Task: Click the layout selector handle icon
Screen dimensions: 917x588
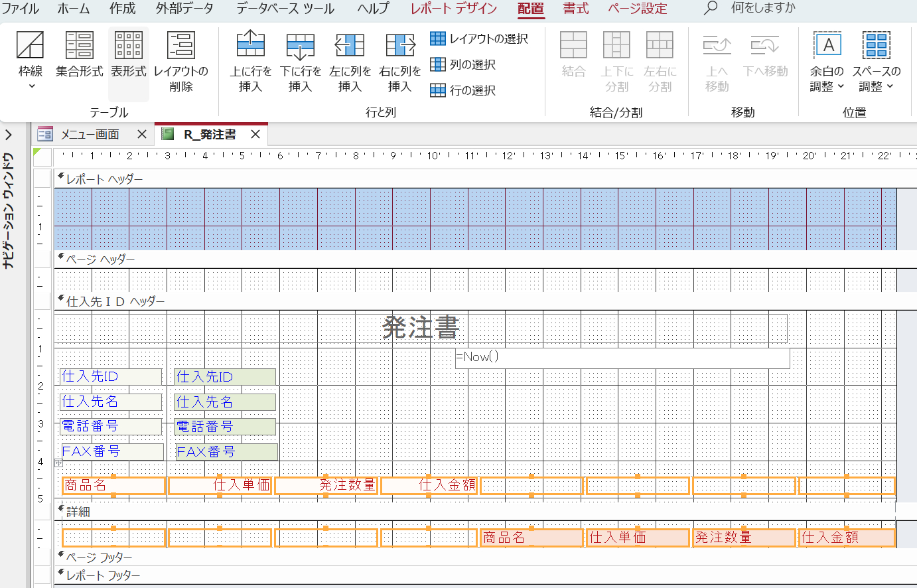Action: click(x=58, y=463)
